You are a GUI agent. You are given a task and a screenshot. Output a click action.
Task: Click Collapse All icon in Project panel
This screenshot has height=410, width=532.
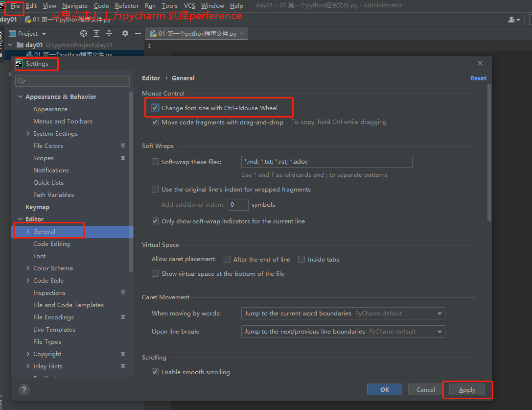109,33
